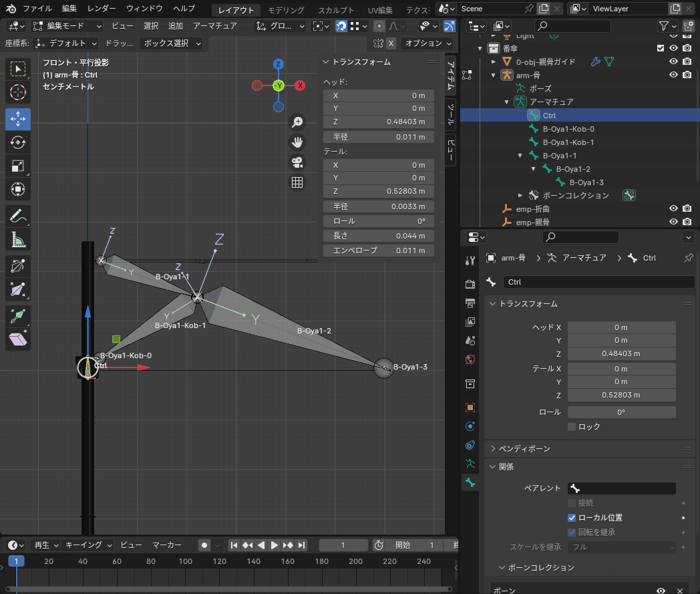Select the Move tool in the toolbar
Viewport: 700px width, 594px height.
pos(18,119)
